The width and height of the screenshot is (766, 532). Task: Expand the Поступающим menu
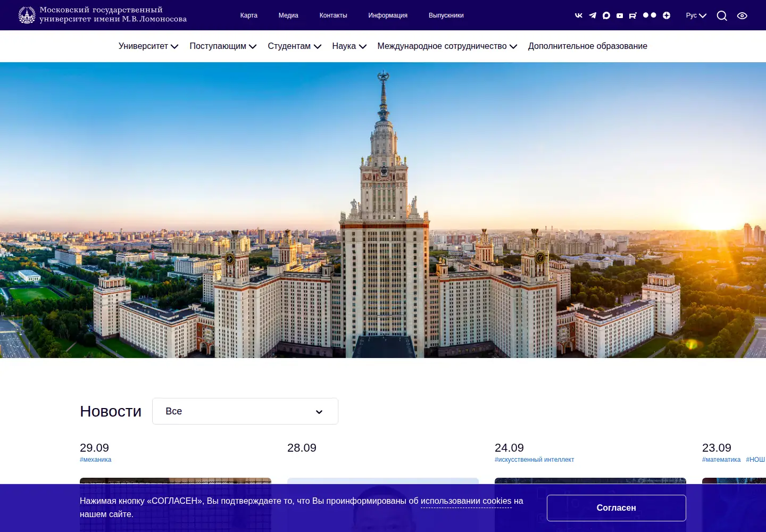pos(223,46)
